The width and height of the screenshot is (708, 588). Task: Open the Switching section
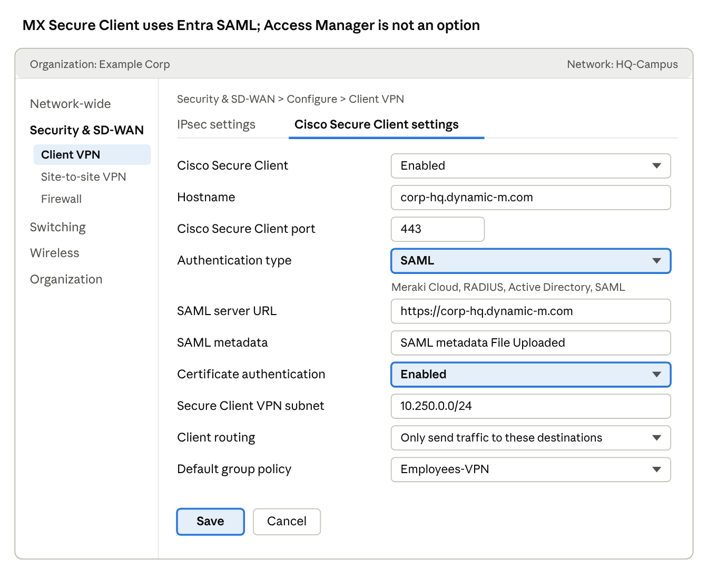click(57, 227)
